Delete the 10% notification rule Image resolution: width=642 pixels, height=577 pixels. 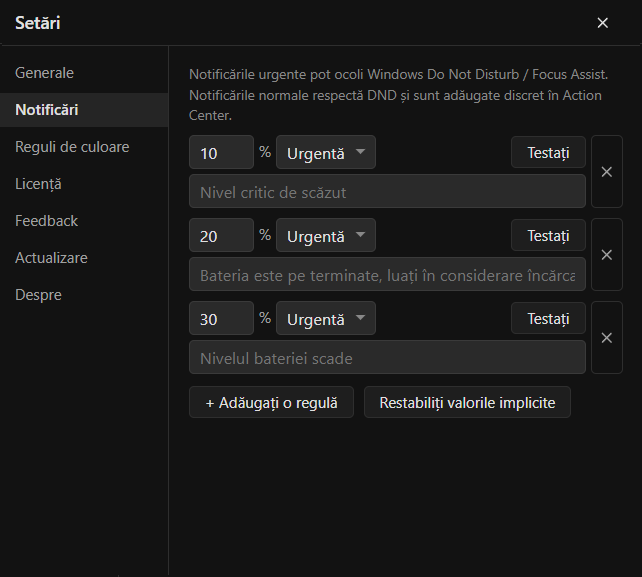pyautogui.click(x=607, y=172)
